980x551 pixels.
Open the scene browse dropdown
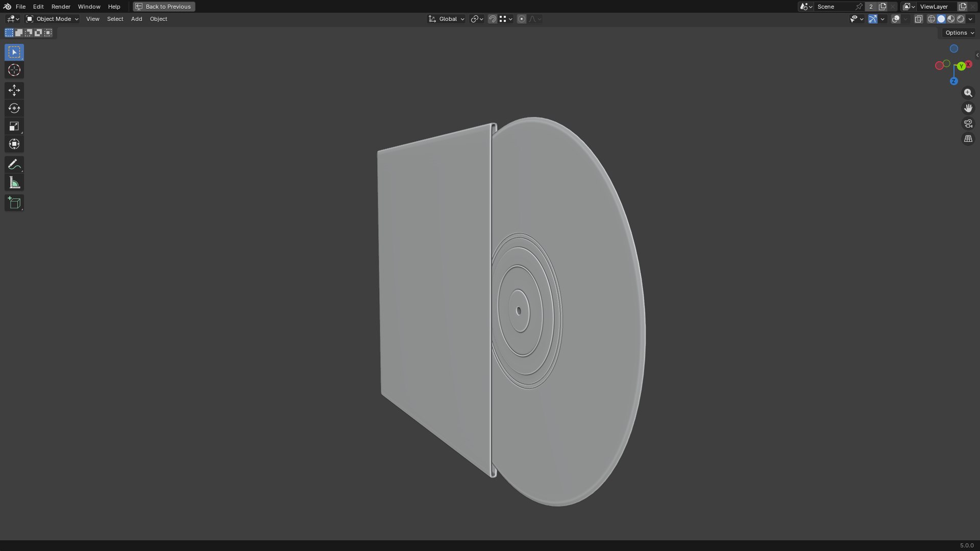(806, 7)
